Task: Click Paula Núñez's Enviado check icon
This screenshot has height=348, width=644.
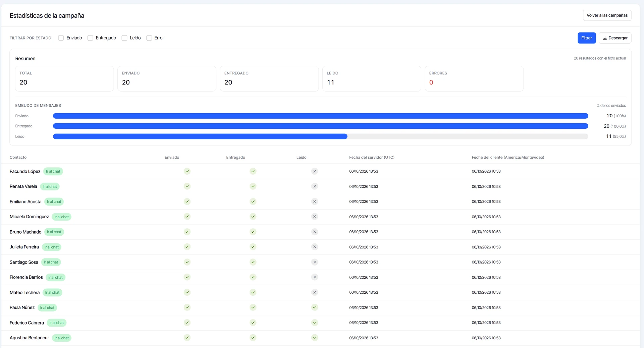Action: click(187, 307)
